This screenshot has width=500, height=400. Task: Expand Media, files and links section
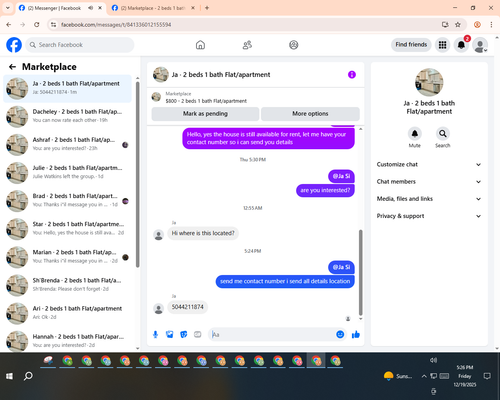(x=429, y=199)
